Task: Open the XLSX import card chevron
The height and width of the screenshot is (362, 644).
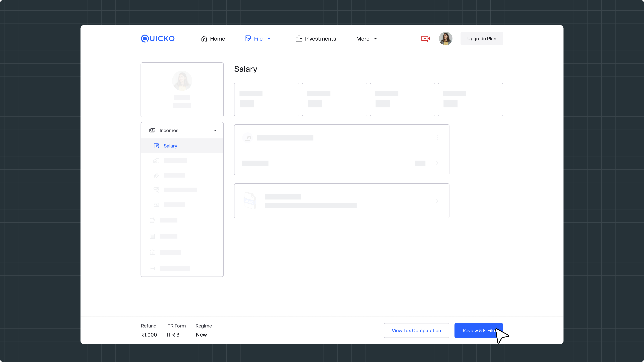Action: point(437,201)
